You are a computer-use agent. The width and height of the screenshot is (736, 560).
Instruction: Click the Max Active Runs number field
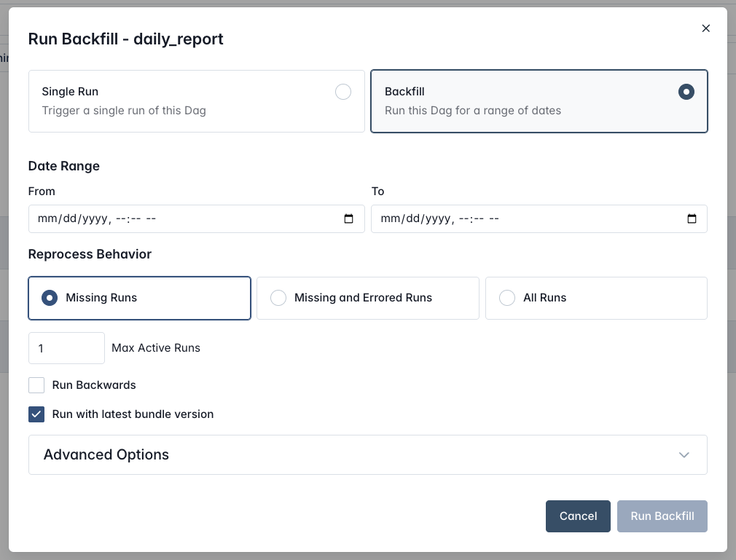[66, 348]
